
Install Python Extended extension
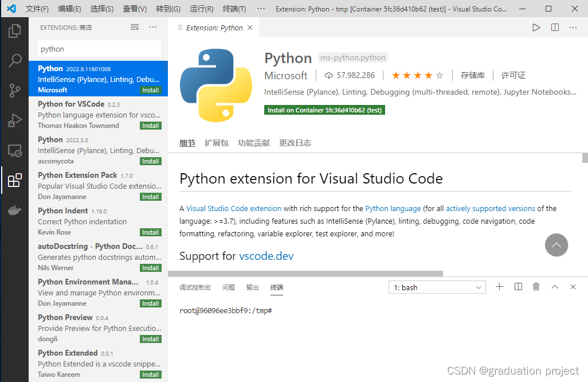click(150, 375)
